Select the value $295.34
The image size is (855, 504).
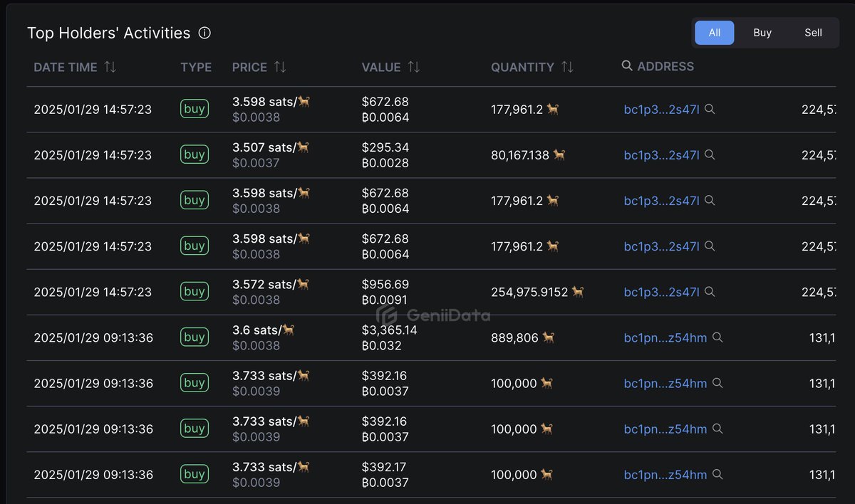[385, 147]
